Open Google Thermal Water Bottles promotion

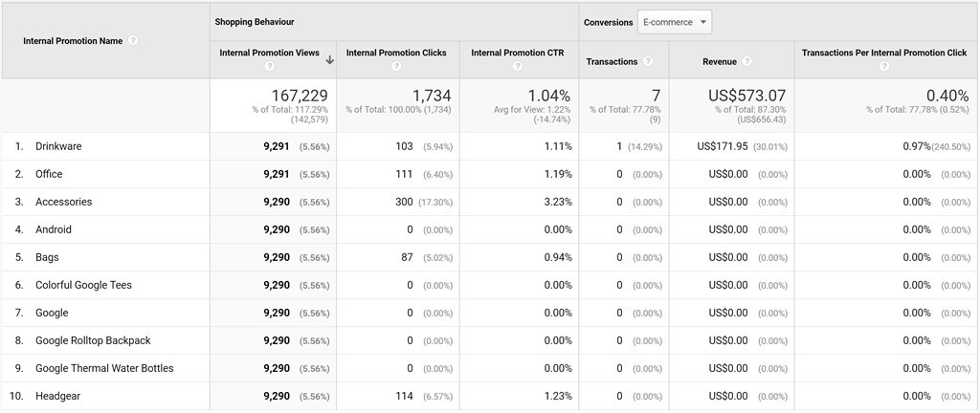[104, 368]
